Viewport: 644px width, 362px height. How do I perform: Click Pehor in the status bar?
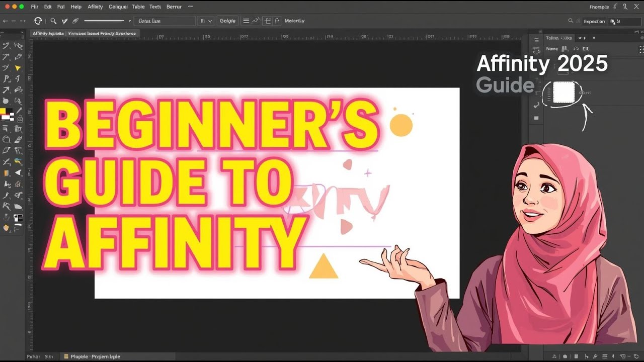33,356
